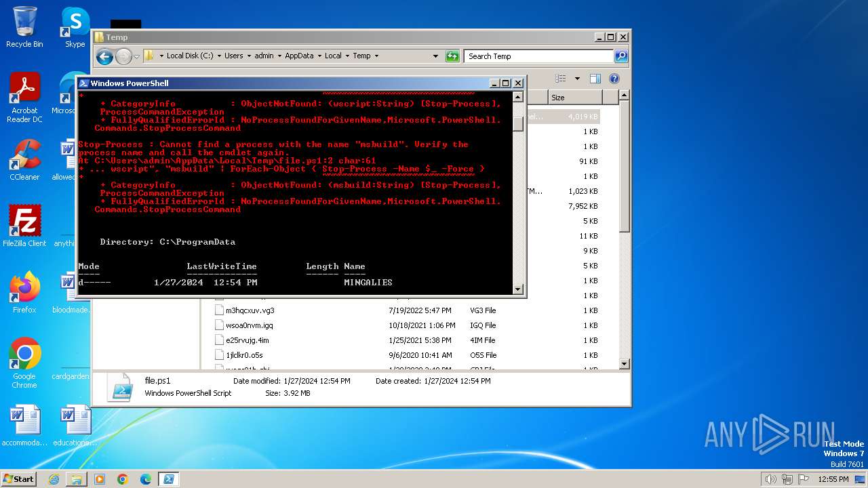
Task: Click the Search Temp input field
Action: click(x=539, y=56)
